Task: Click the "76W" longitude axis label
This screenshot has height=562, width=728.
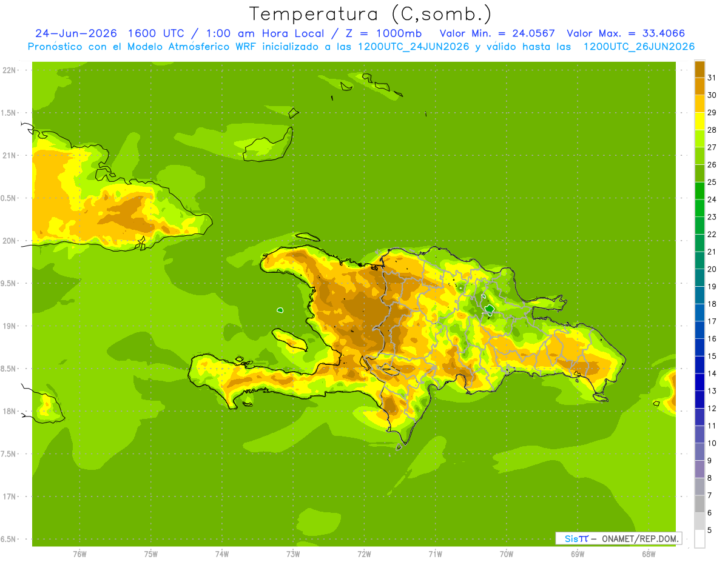Action: (x=79, y=554)
